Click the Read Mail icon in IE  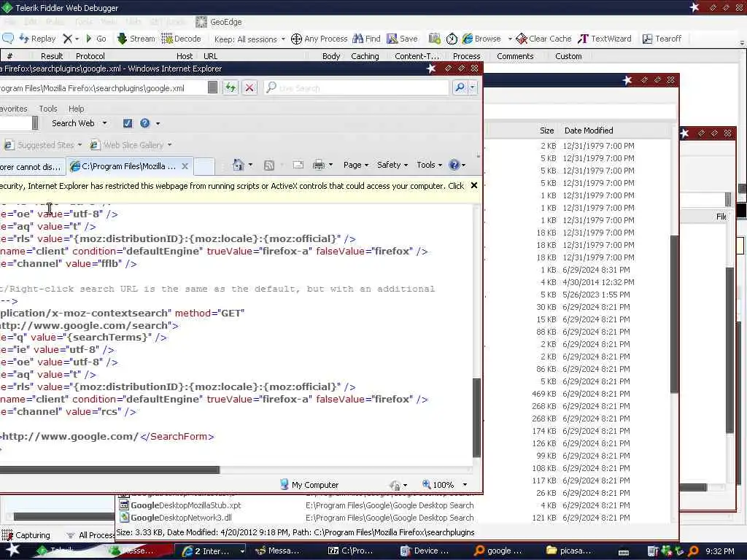298,166
